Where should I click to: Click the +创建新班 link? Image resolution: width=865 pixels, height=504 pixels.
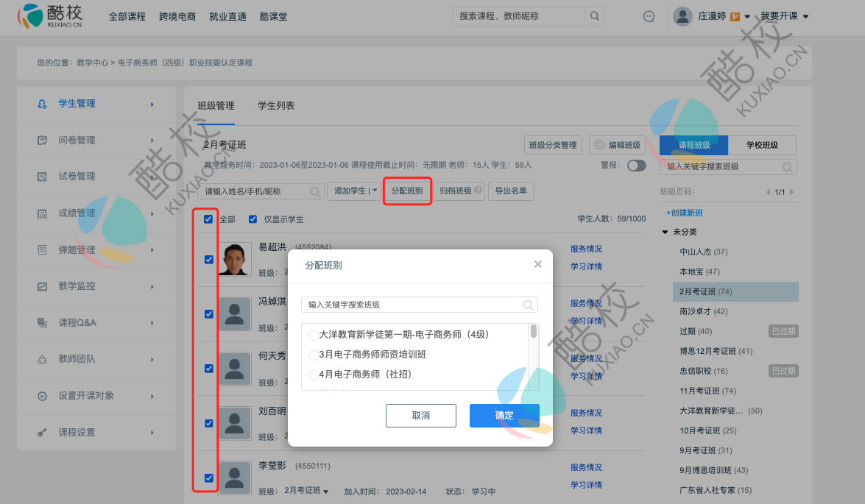point(685,213)
